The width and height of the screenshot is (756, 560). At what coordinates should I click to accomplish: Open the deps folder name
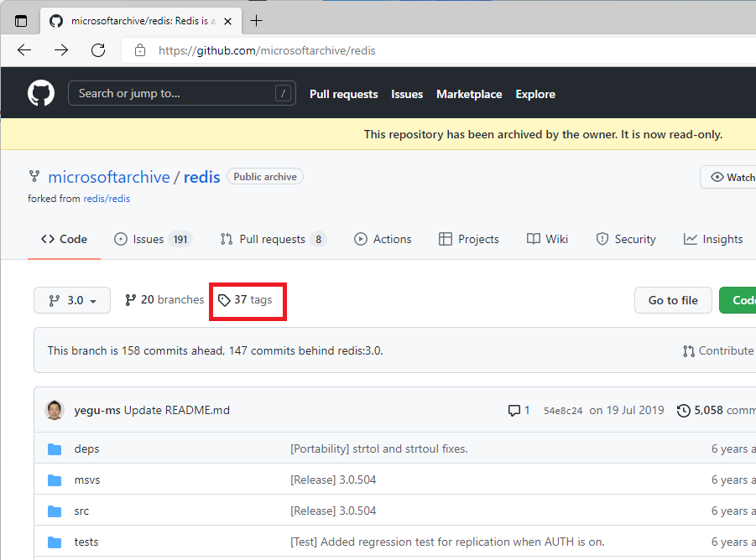tap(86, 449)
